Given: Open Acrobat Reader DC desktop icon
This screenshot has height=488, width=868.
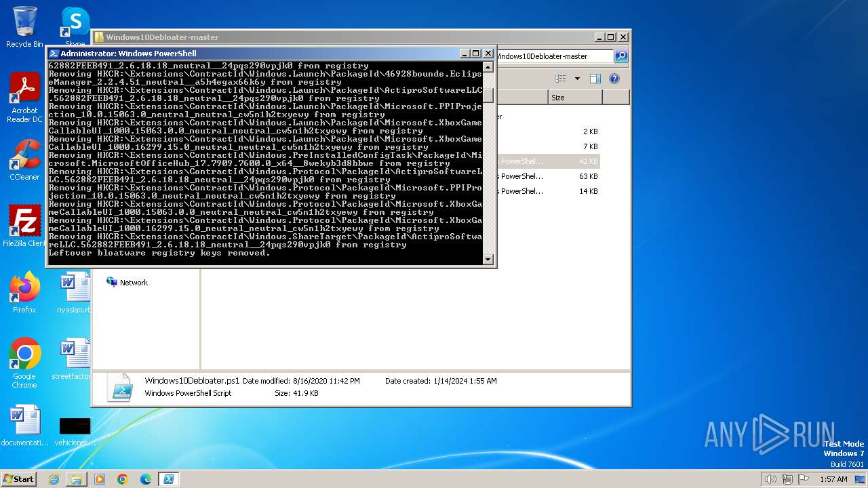Looking at the screenshot, I should pyautogui.click(x=24, y=98).
